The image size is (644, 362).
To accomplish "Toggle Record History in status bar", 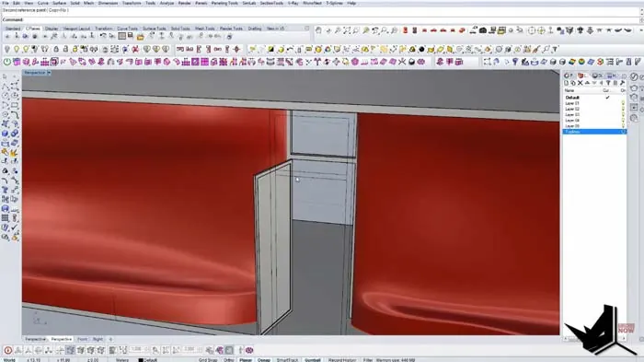I will point(342,360).
